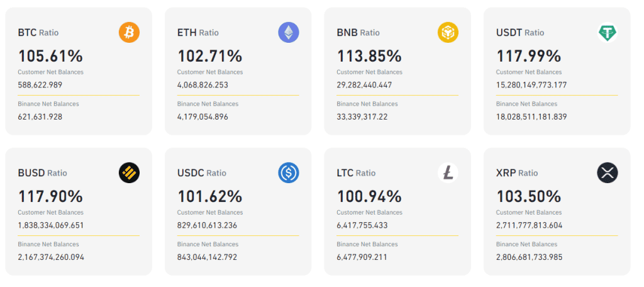Image resolution: width=644 pixels, height=287 pixels.
Task: Click the 100.94% LTC ratio value
Action: coord(369,196)
